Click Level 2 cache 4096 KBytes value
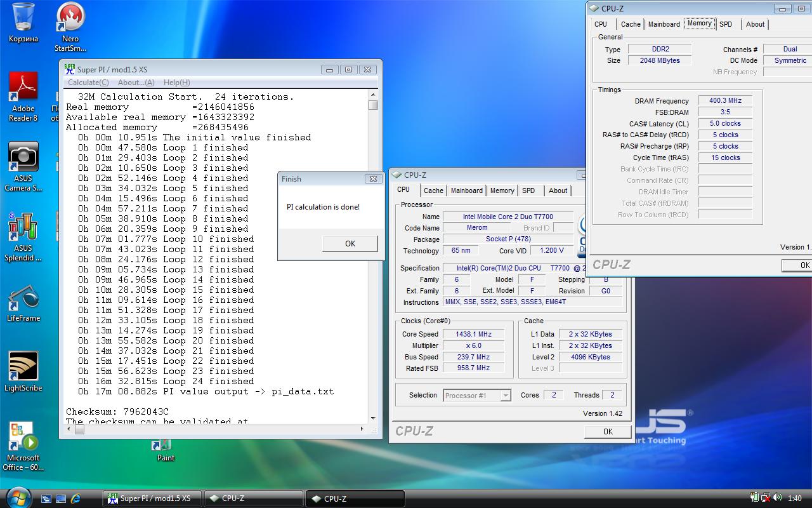Screen dimensions: 812x508 (x=590, y=357)
